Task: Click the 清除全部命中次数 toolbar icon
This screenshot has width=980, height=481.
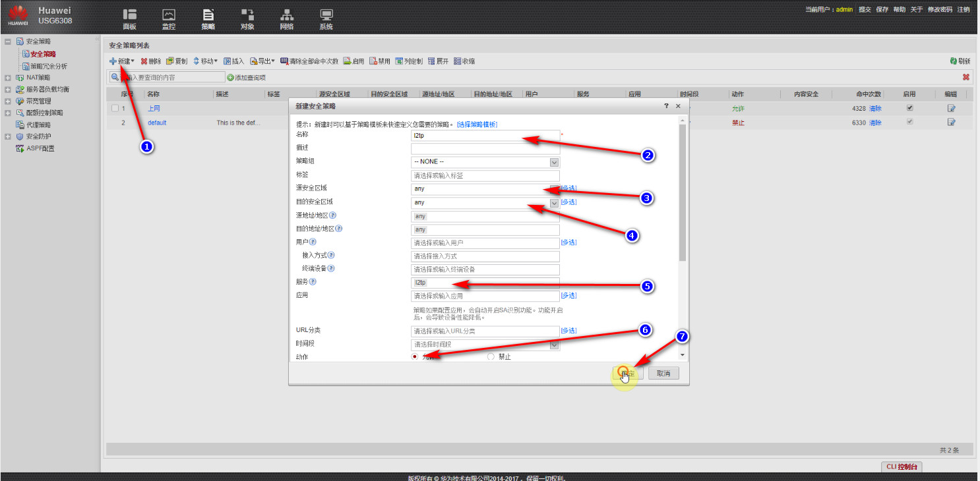Action: [x=285, y=61]
